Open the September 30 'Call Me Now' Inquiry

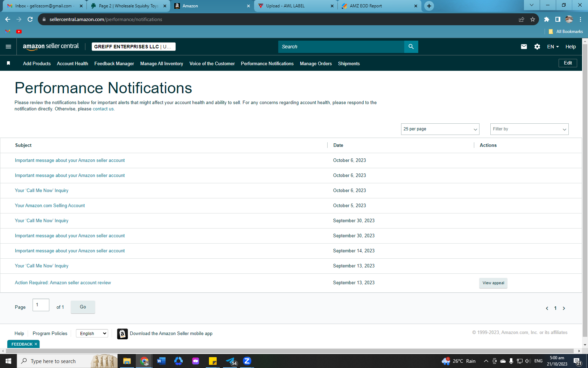tap(42, 221)
